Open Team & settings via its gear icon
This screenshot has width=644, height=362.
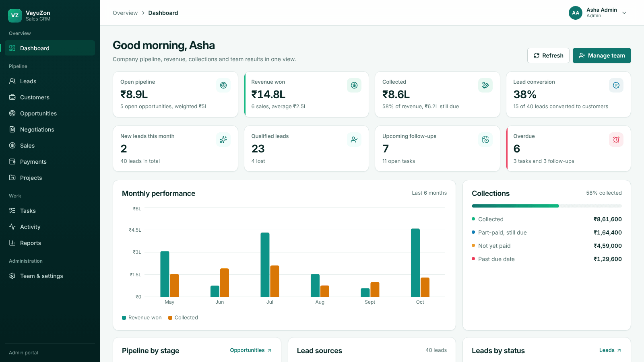pos(12,276)
